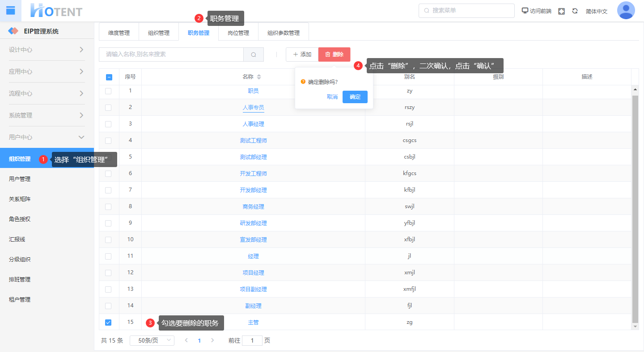Go to next page arrow
The width and height of the screenshot is (644, 352).
click(x=212, y=340)
